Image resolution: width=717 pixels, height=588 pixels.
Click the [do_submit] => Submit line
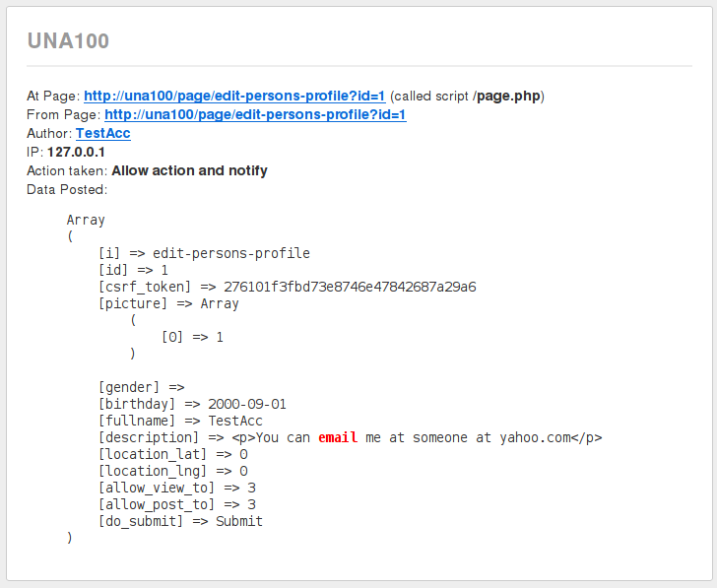click(180, 521)
